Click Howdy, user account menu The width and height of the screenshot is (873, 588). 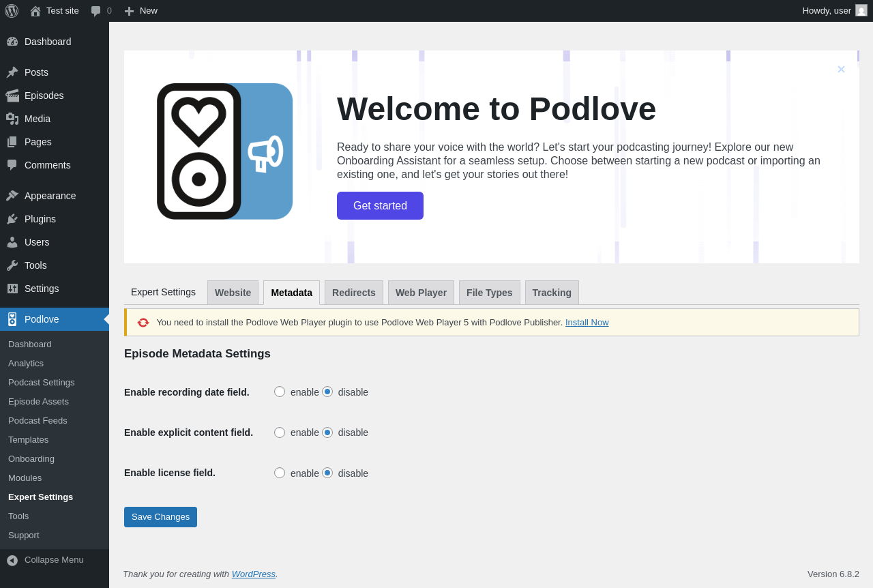click(x=835, y=11)
